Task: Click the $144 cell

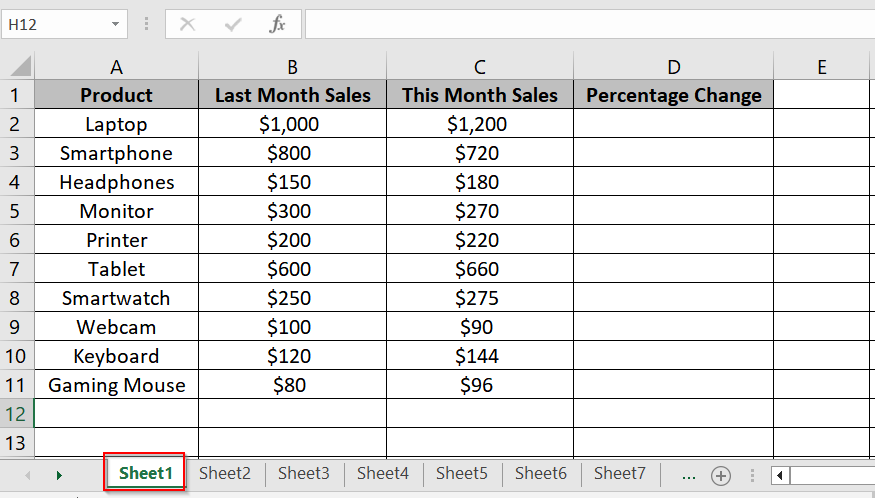Action: 480,356
